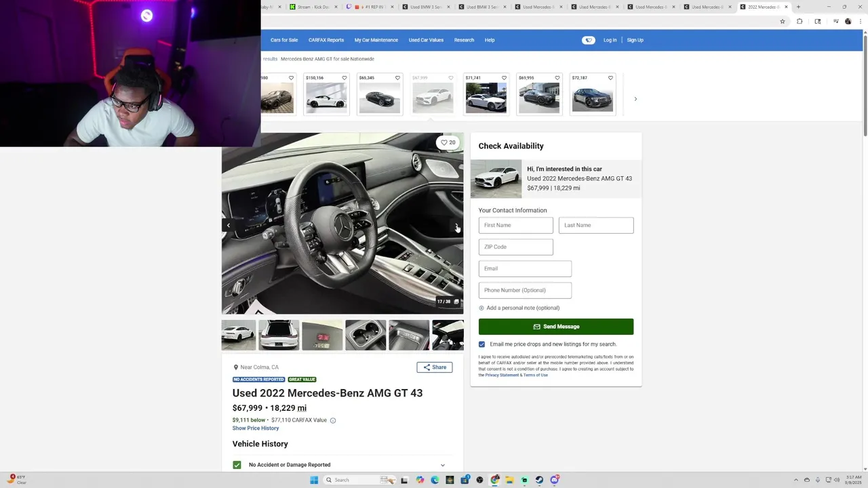This screenshot has height=488, width=868.
Task: Open the weather widget showing Clear
Action: (17, 480)
